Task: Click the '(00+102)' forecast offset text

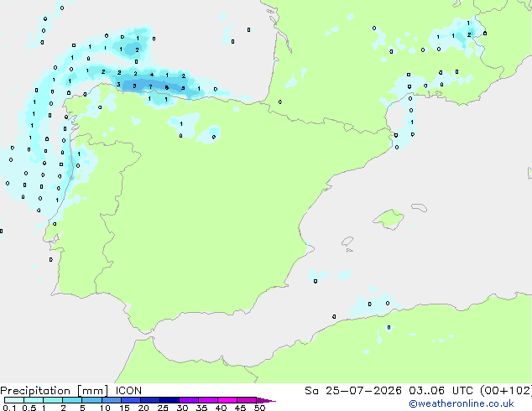Action: pyautogui.click(x=506, y=391)
